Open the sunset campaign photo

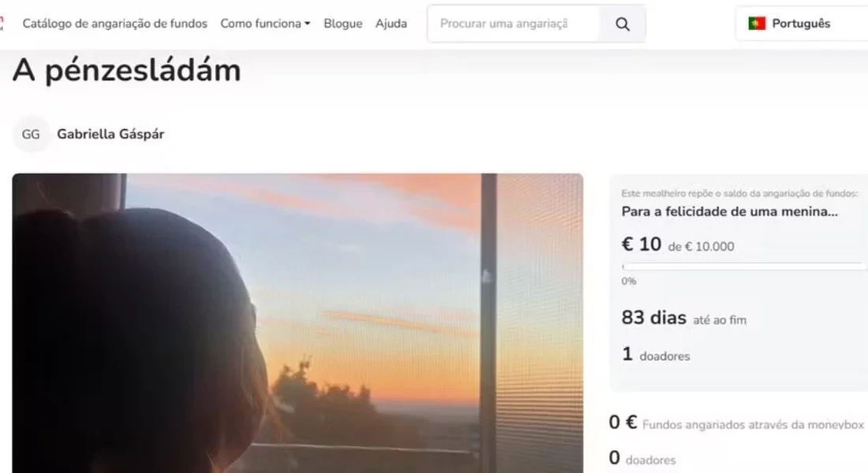[x=297, y=323]
